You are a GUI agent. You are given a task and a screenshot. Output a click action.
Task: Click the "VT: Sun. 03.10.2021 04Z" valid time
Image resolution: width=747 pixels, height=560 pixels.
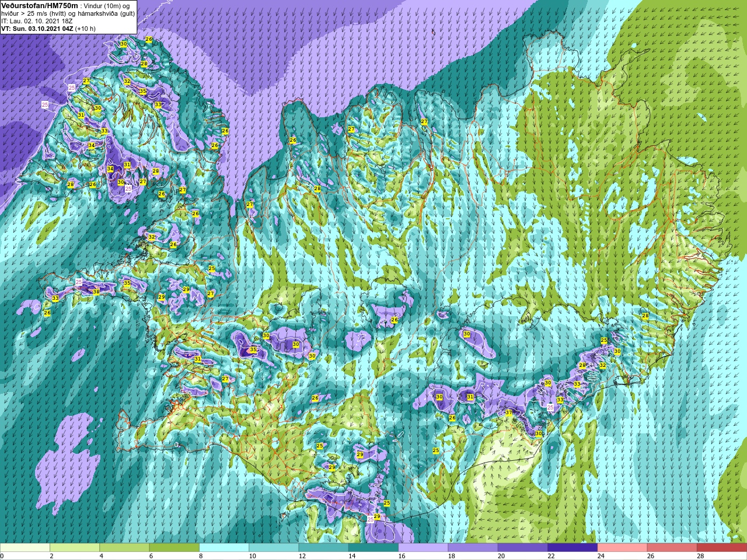click(37, 29)
